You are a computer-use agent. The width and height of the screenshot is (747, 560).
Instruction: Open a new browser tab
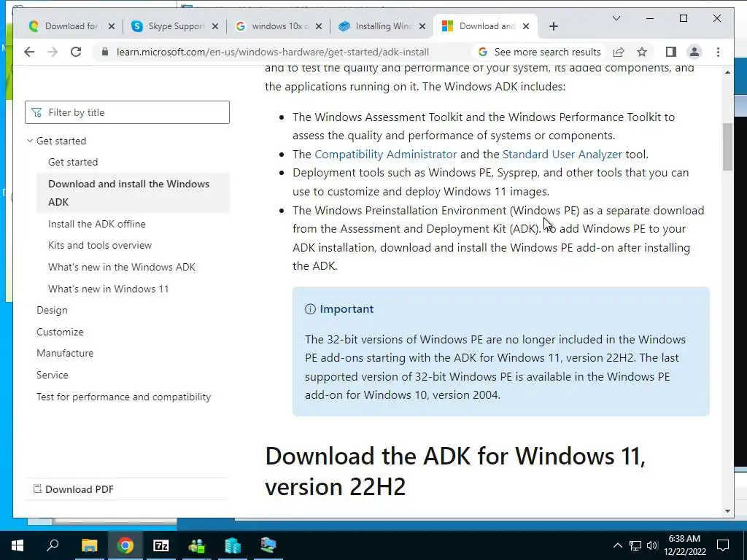tap(553, 26)
